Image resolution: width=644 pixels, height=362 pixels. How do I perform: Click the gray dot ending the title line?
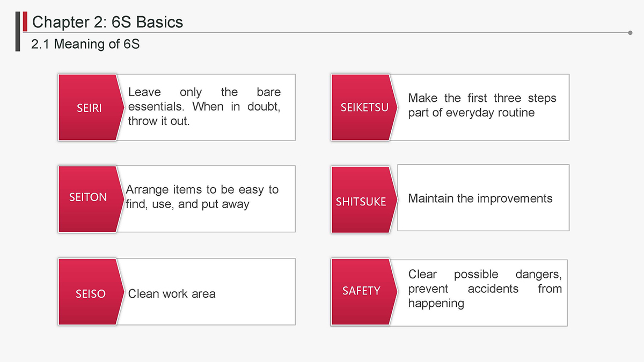[630, 33]
